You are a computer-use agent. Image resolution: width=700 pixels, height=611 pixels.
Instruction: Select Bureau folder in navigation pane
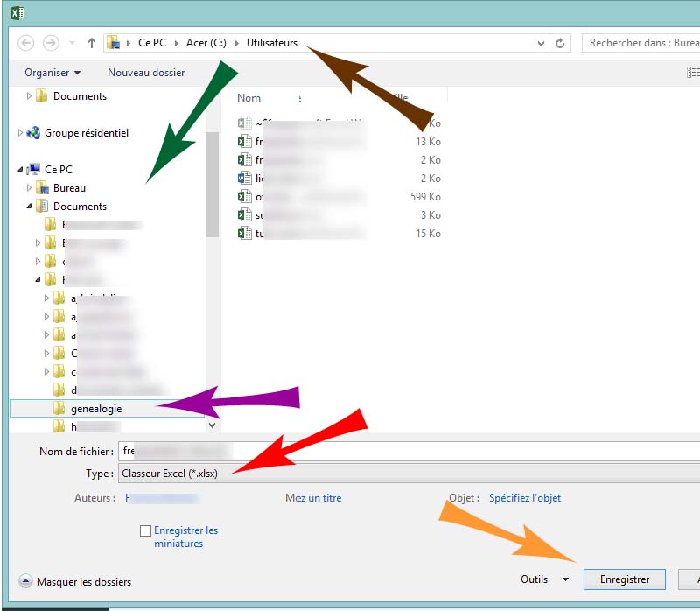click(69, 188)
